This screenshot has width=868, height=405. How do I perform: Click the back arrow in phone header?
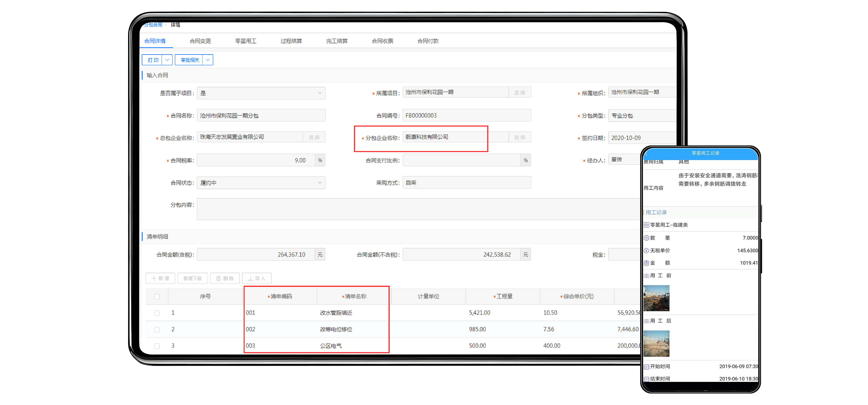tap(646, 154)
